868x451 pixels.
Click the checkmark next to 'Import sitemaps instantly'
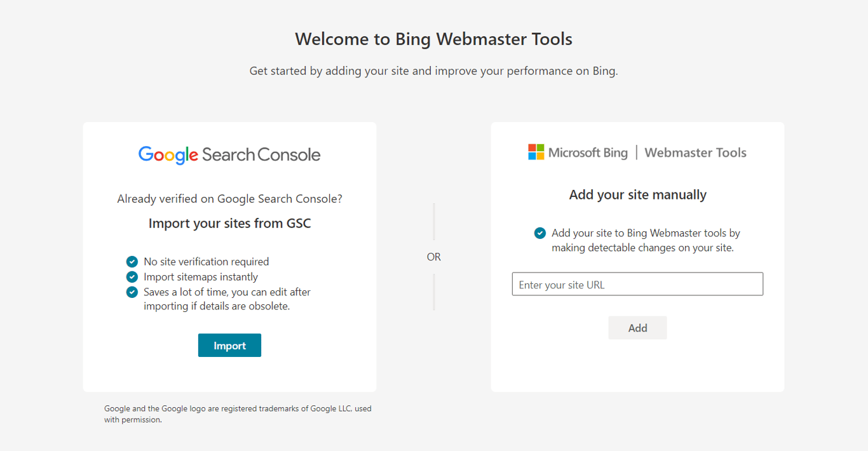(132, 276)
